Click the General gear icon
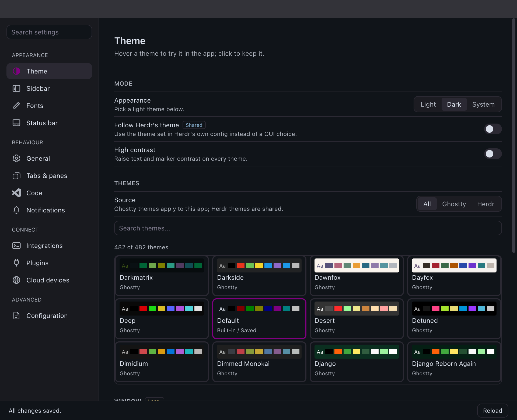517x420 pixels. (x=16, y=158)
